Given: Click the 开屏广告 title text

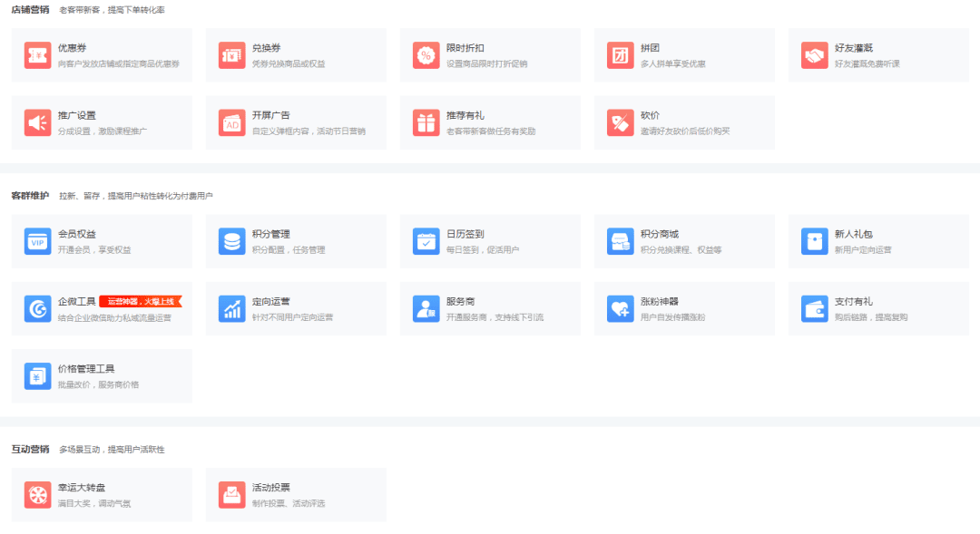Looking at the screenshot, I should click(271, 115).
